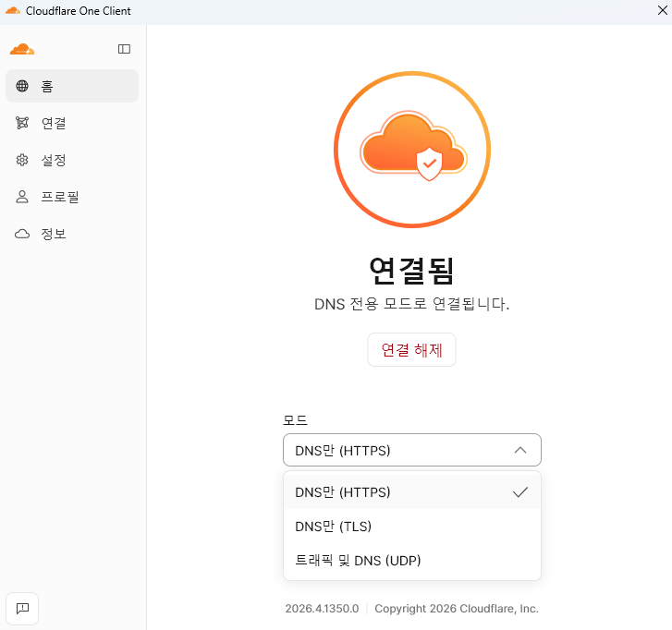
Task: Click the Cloudflare One Client window title
Action: click(x=78, y=11)
